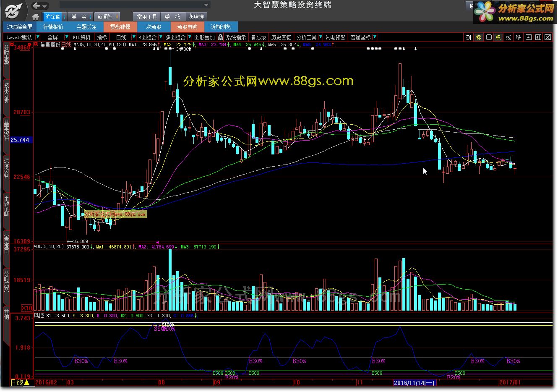Click the collapse-up panel icon in chart toolbar
The width and height of the screenshot is (558, 392).
click(x=528, y=37)
